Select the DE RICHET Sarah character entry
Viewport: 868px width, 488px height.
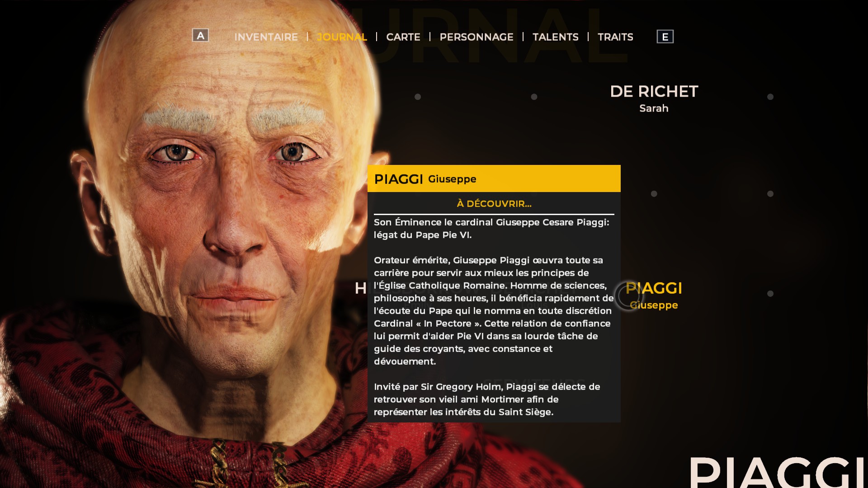click(x=654, y=98)
